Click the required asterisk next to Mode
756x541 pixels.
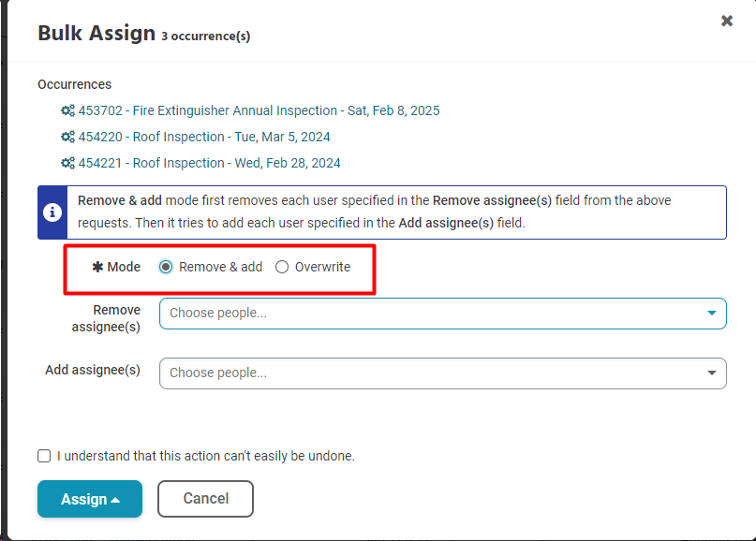coord(97,267)
